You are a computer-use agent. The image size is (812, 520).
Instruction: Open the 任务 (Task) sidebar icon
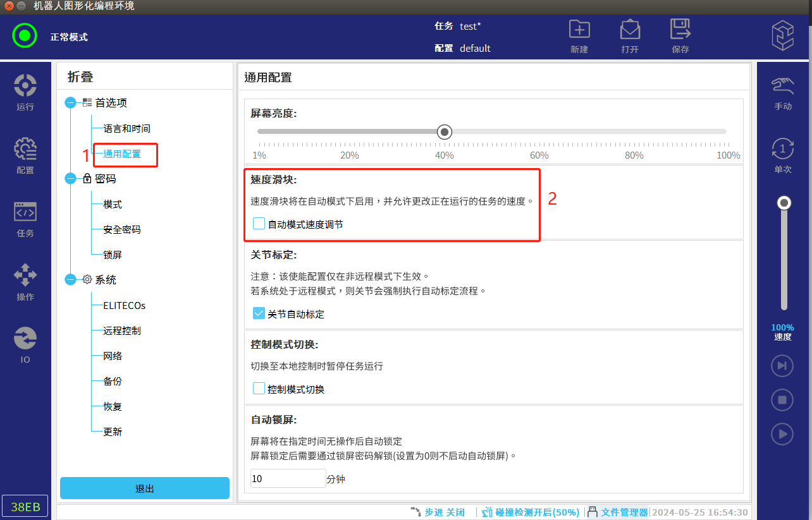click(x=25, y=218)
